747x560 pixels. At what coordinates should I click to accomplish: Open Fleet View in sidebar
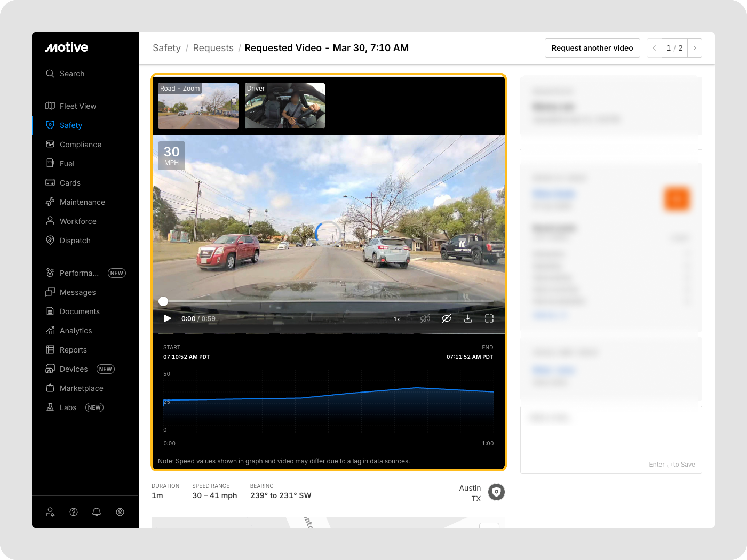(x=78, y=106)
